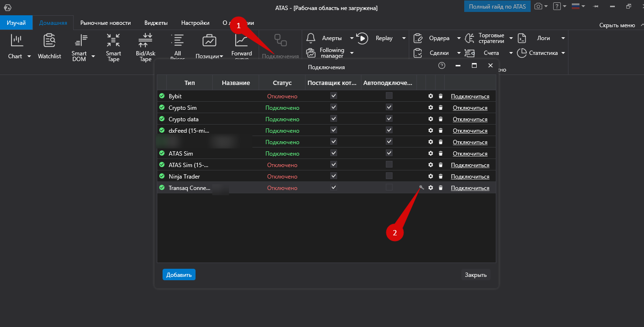The height and width of the screenshot is (327, 644).
Task: Toggle auto-connect checkbox for Crypto Sim
Action: (389, 107)
